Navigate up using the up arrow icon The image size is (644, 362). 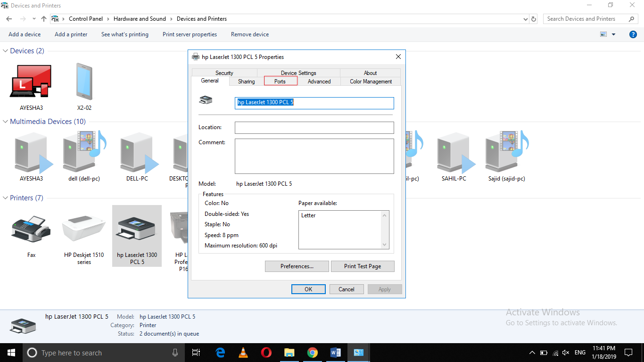pos(43,19)
